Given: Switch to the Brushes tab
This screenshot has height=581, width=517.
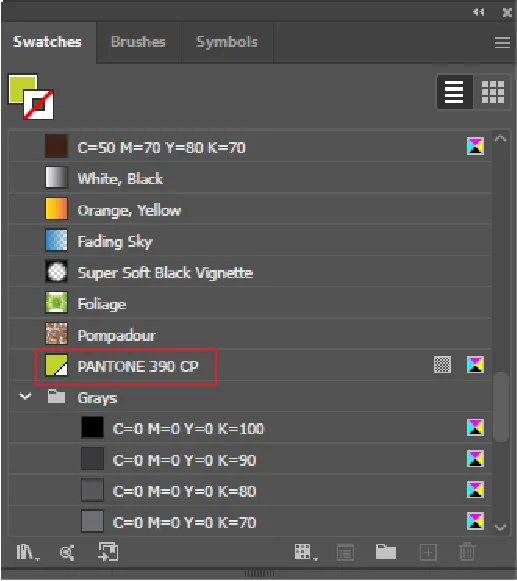Looking at the screenshot, I should [x=138, y=42].
